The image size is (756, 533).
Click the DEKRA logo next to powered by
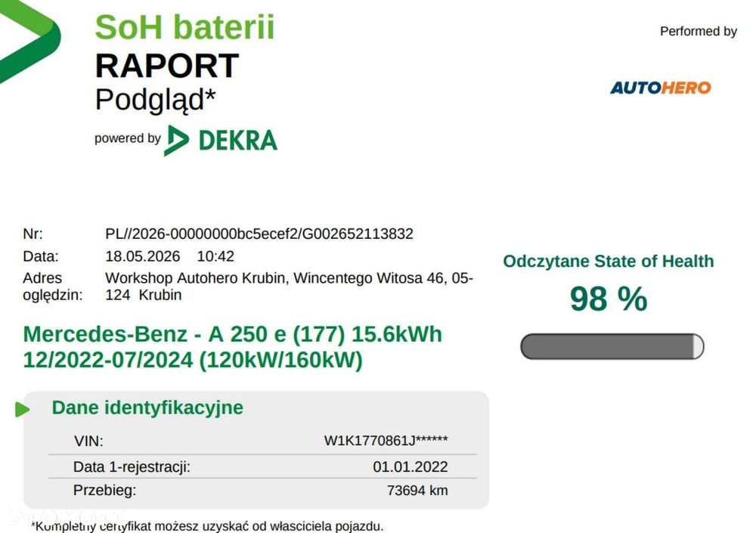(x=220, y=141)
